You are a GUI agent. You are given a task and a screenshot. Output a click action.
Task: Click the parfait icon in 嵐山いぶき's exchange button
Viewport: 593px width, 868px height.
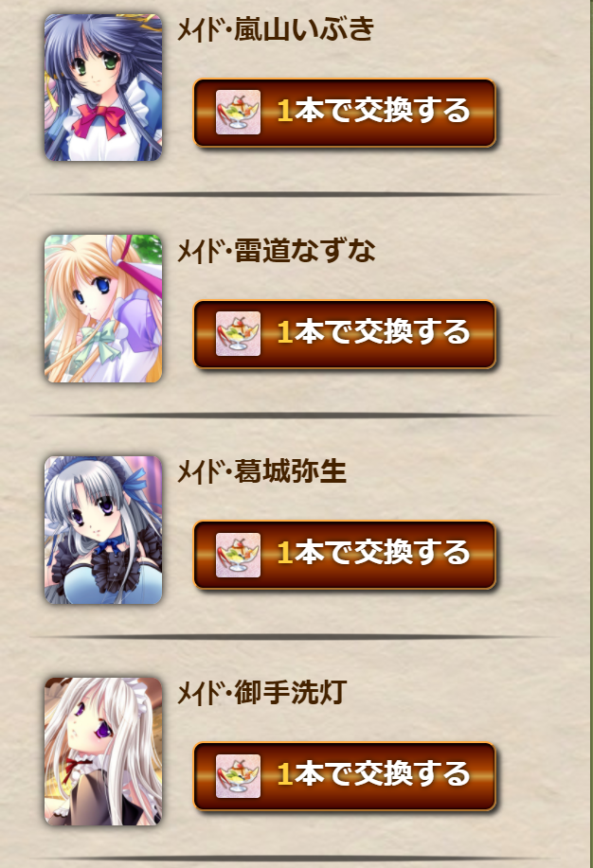pyautogui.click(x=238, y=113)
